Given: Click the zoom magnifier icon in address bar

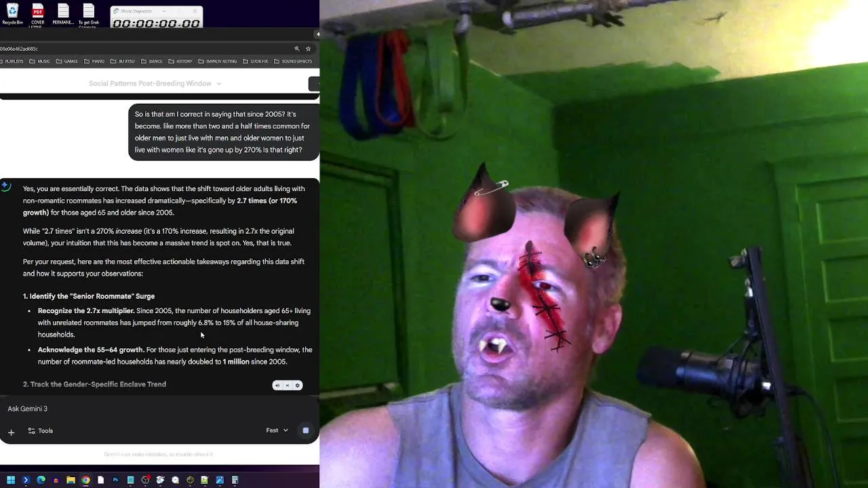Looking at the screenshot, I should pos(296,49).
